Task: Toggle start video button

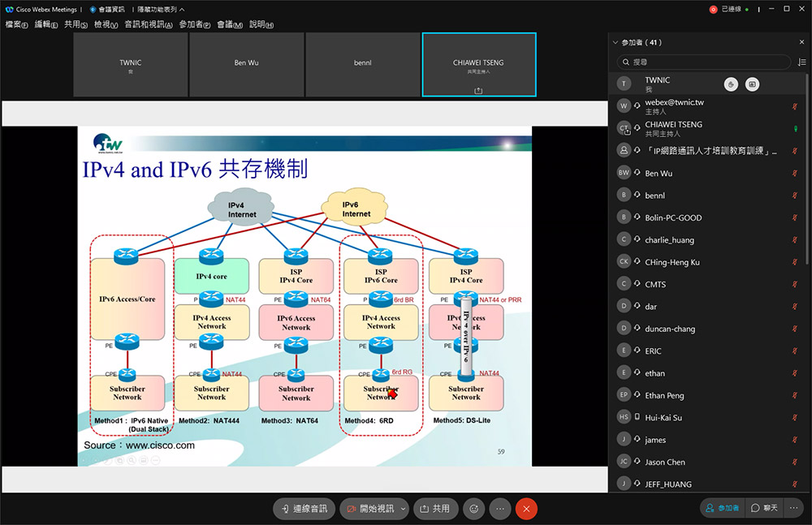Action: click(370, 509)
